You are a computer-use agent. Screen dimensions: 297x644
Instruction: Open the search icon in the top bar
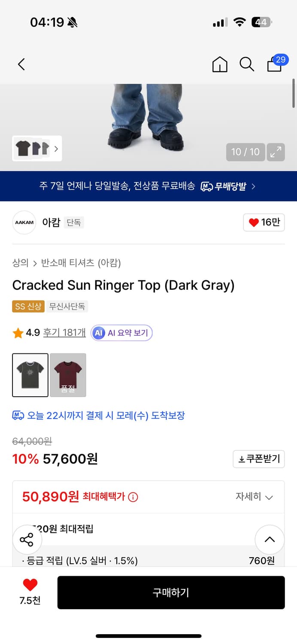click(247, 64)
